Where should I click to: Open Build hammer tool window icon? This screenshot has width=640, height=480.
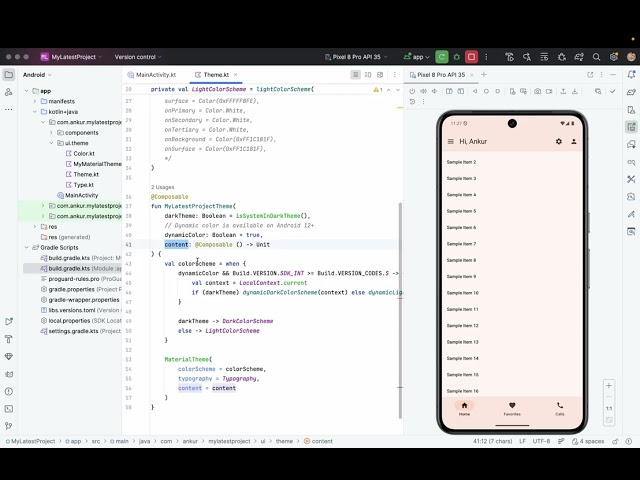point(9,339)
